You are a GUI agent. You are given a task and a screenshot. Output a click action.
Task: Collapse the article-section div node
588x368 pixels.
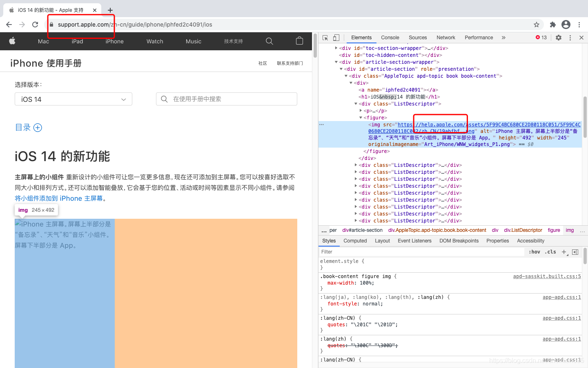pyautogui.click(x=341, y=69)
